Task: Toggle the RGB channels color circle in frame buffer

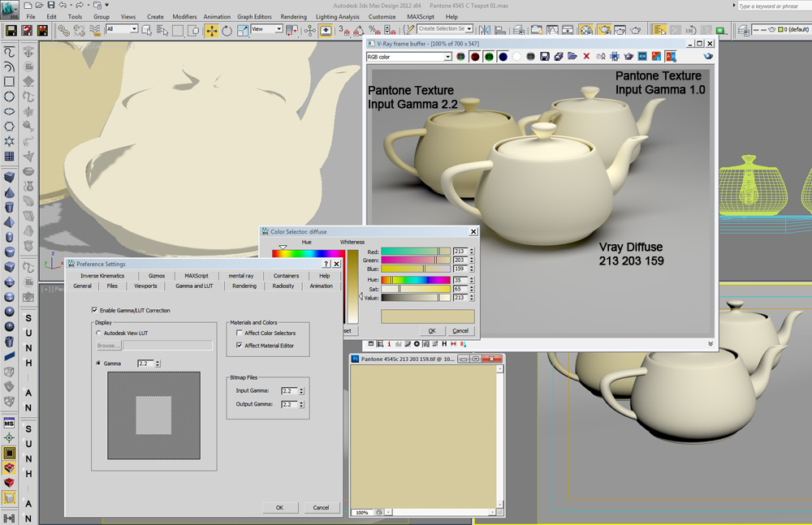Action: (x=460, y=57)
